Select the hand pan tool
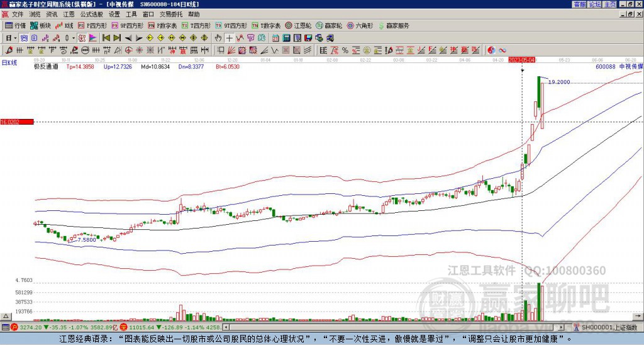 point(218,38)
